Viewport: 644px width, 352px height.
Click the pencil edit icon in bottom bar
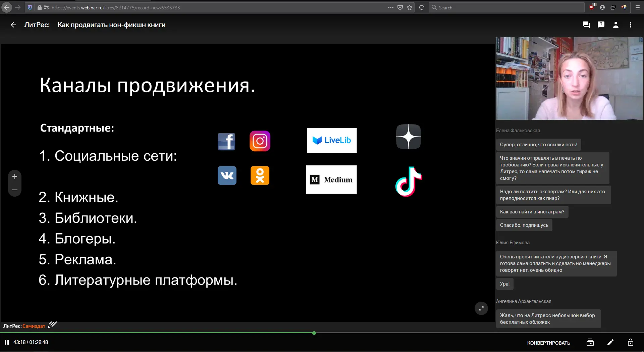tap(610, 342)
